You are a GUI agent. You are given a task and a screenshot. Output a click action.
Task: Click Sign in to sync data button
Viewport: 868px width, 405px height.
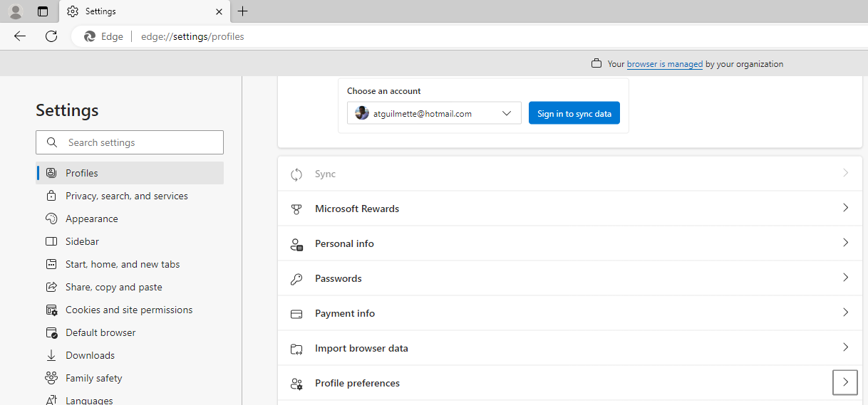coord(574,113)
